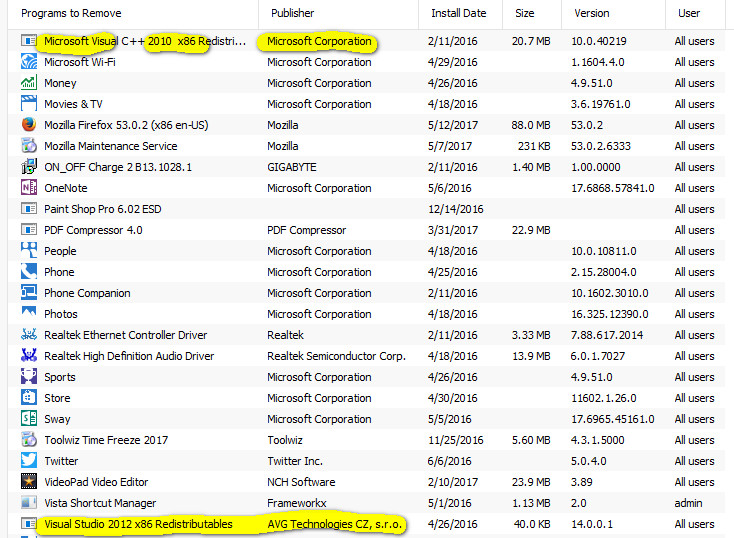Click the Microsoft Wi-Fi icon
The height and width of the screenshot is (538, 734).
click(x=29, y=61)
